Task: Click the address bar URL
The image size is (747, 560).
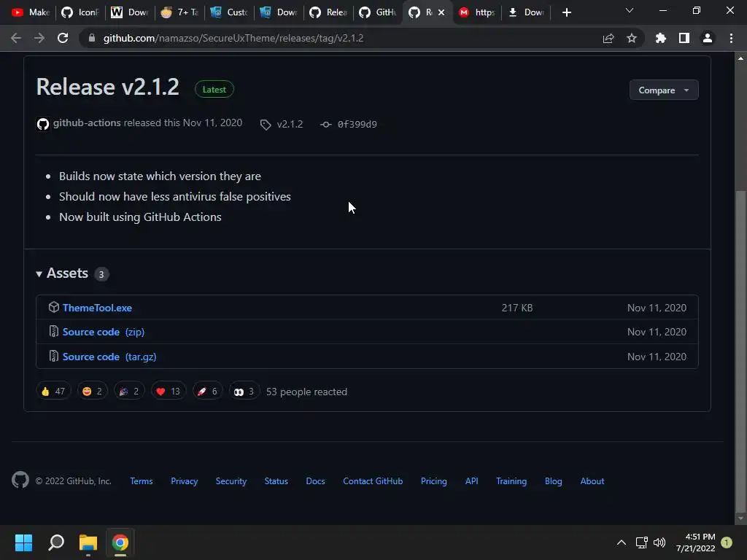Action: point(233,38)
